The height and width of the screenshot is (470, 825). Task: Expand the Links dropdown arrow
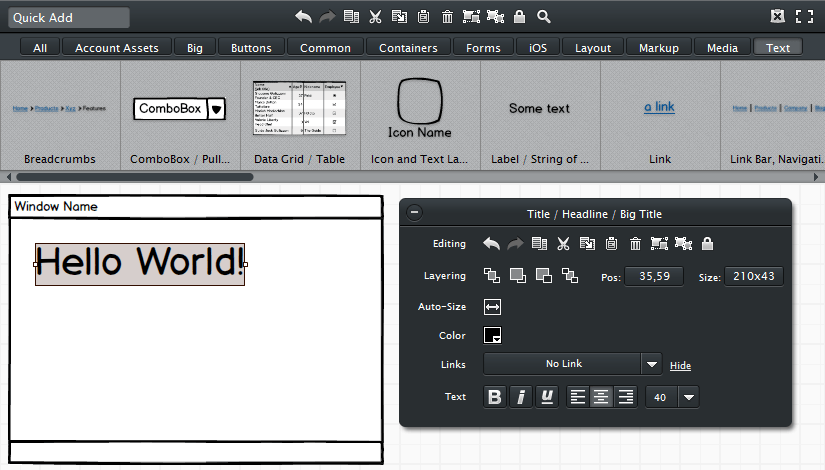click(651, 364)
